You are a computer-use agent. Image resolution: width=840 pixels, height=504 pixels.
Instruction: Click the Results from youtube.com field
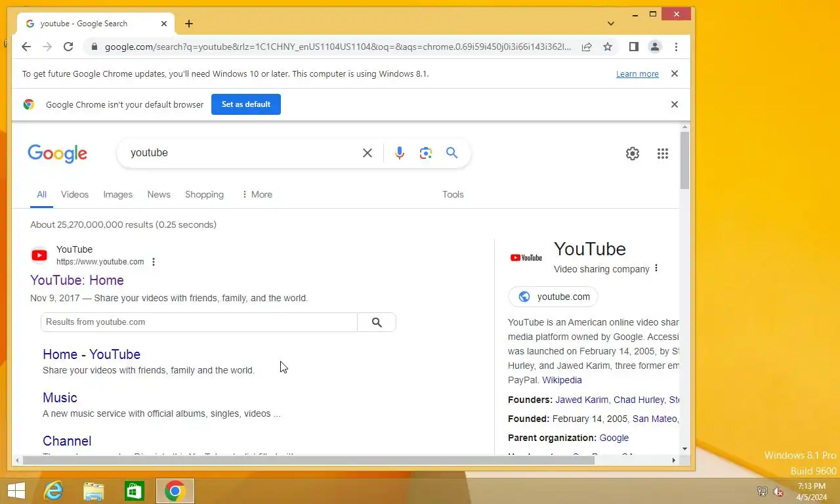[x=199, y=322]
